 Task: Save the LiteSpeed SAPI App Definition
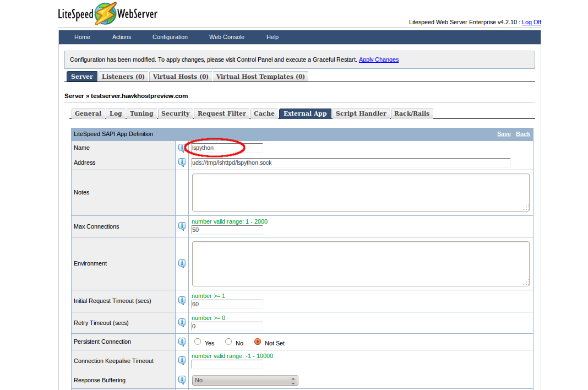(504, 134)
